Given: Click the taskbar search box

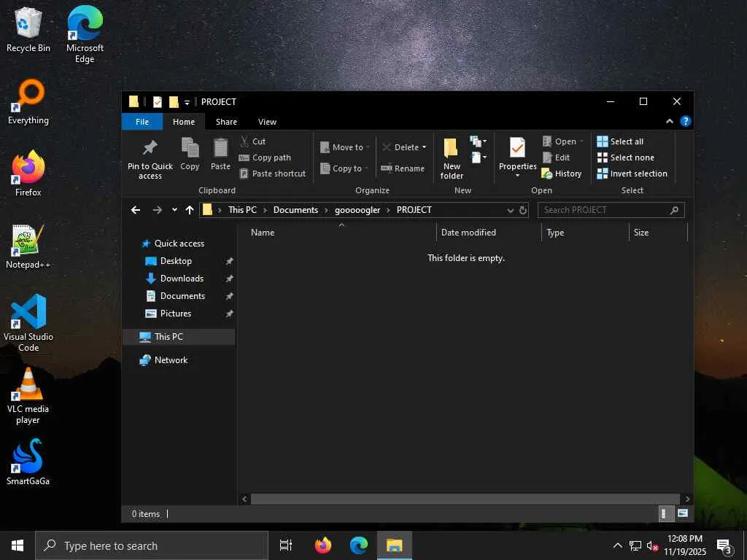Looking at the screenshot, I should [x=152, y=545].
